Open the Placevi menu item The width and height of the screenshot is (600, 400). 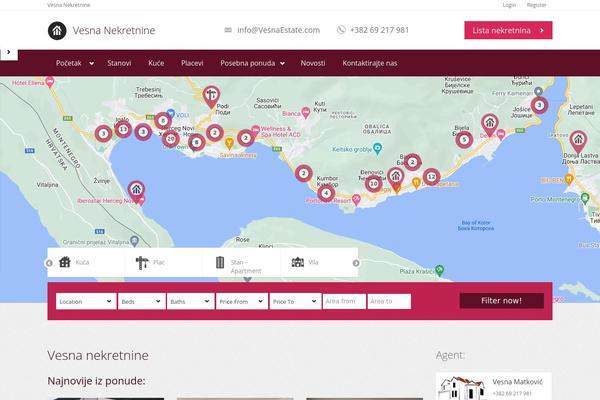tap(192, 63)
